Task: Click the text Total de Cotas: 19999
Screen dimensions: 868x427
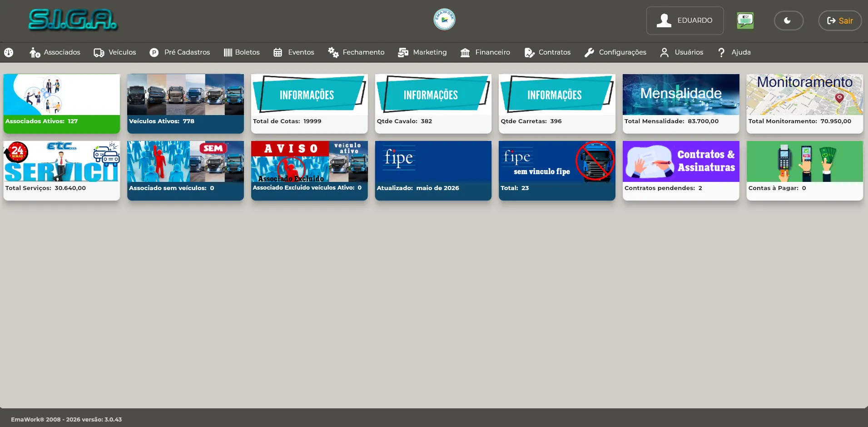Action: pyautogui.click(x=287, y=121)
